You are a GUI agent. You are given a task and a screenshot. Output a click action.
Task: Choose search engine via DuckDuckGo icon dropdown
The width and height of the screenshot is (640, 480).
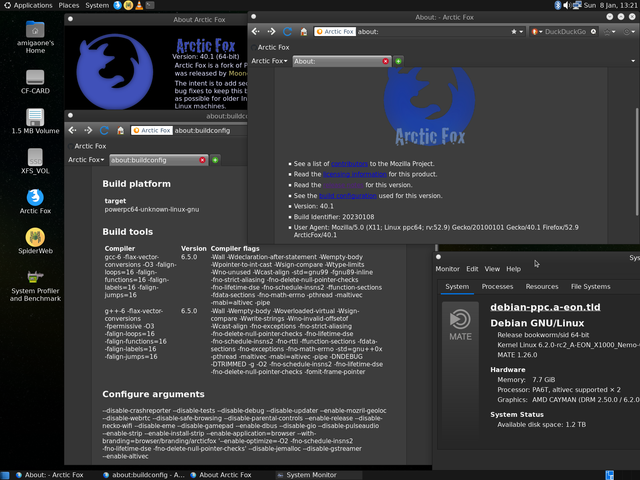coord(537,31)
